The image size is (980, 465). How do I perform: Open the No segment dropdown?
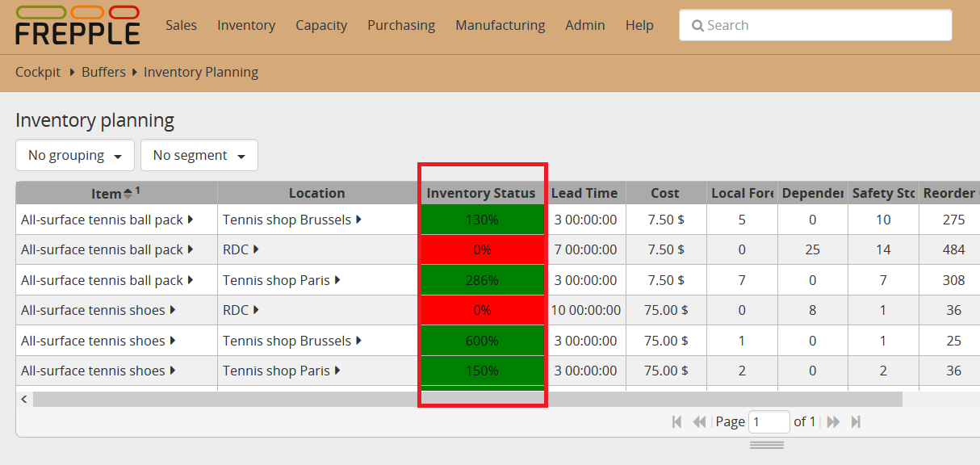point(199,155)
